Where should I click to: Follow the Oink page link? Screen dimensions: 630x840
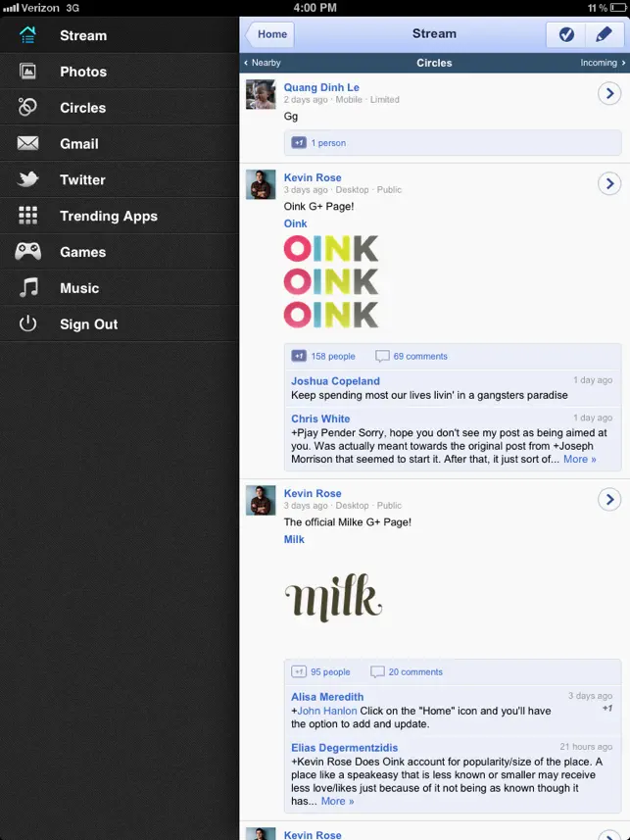tap(295, 223)
